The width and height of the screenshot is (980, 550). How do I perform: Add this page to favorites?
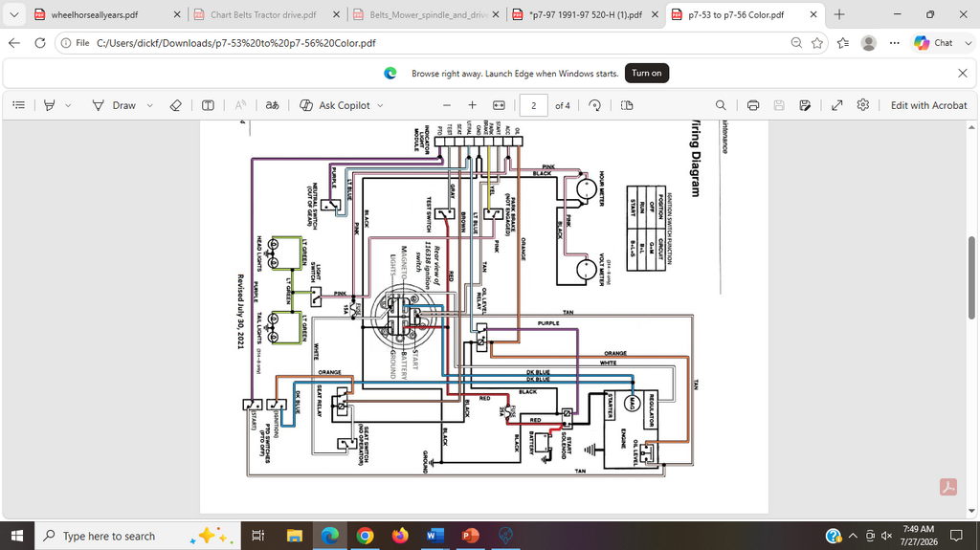817,42
